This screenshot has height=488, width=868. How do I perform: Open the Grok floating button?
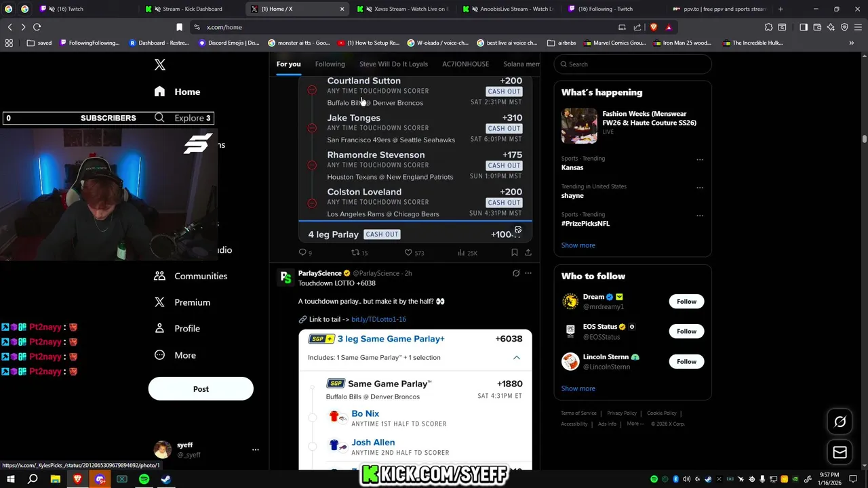point(840,422)
